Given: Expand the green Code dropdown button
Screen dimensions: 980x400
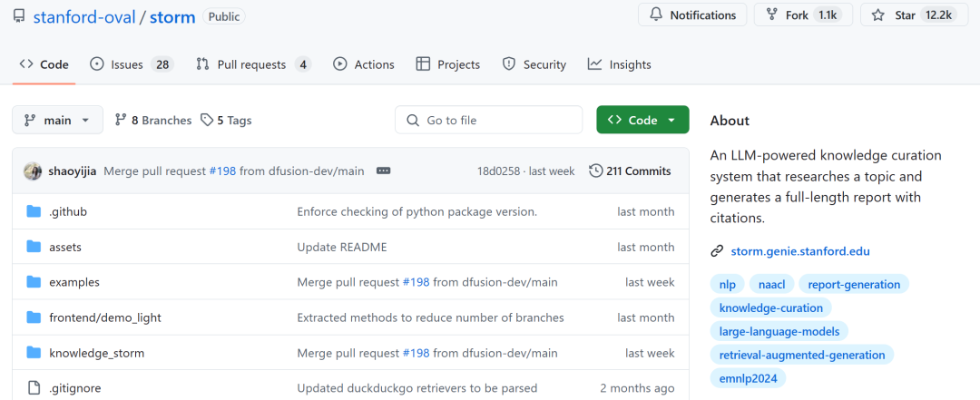Looking at the screenshot, I should click(642, 120).
